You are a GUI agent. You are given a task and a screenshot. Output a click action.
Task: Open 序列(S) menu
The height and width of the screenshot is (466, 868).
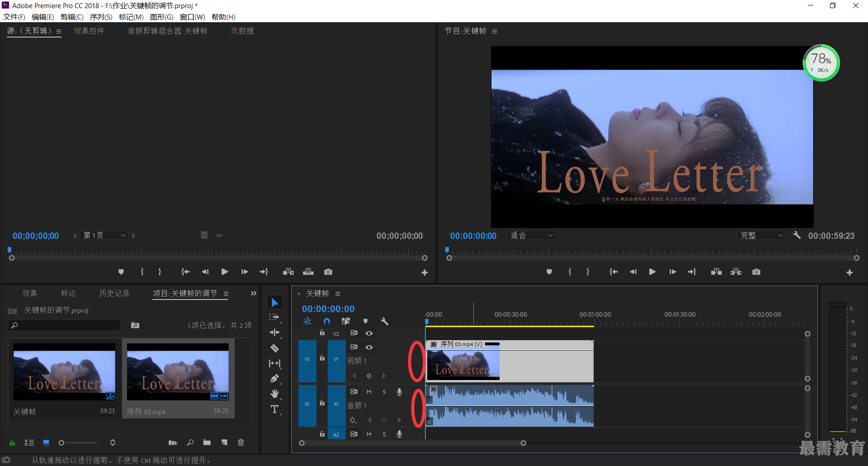pos(101,17)
